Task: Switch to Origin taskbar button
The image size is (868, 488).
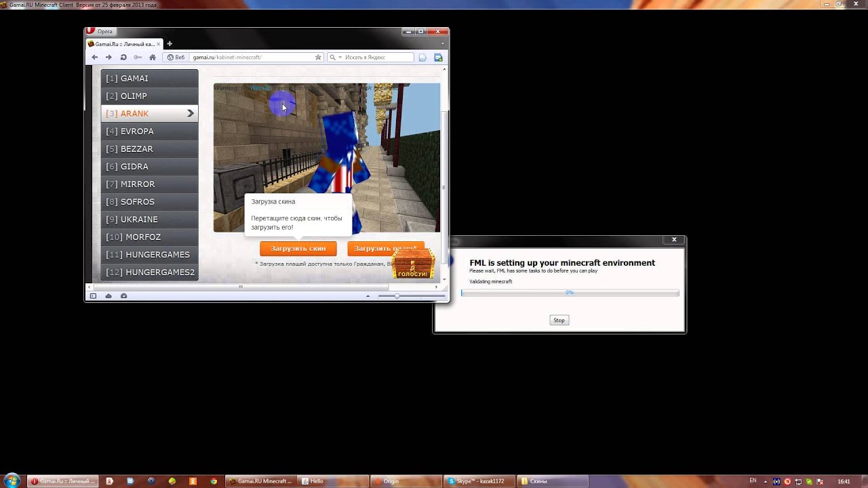Action: click(406, 481)
